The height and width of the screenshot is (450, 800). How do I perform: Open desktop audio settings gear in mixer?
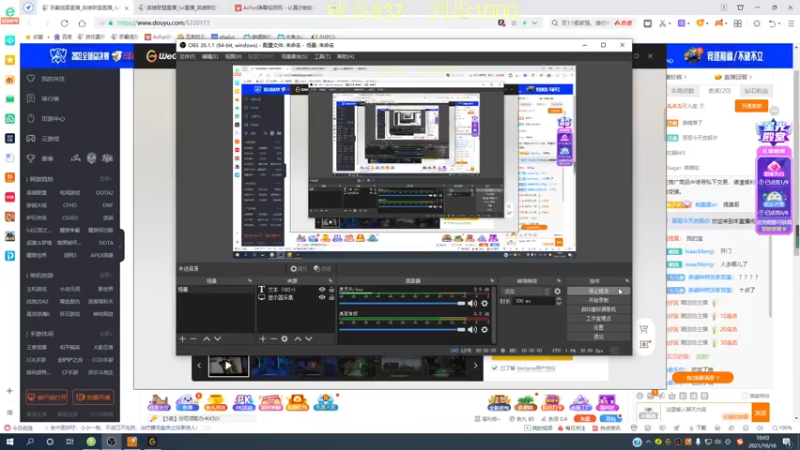(x=484, y=330)
